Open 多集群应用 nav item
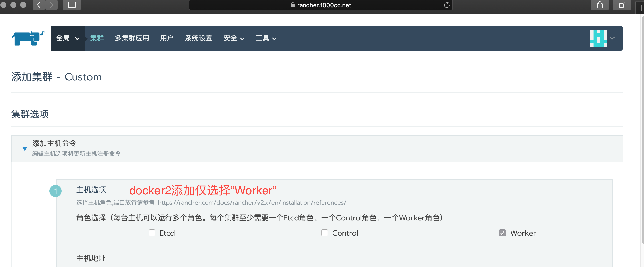 coord(132,38)
